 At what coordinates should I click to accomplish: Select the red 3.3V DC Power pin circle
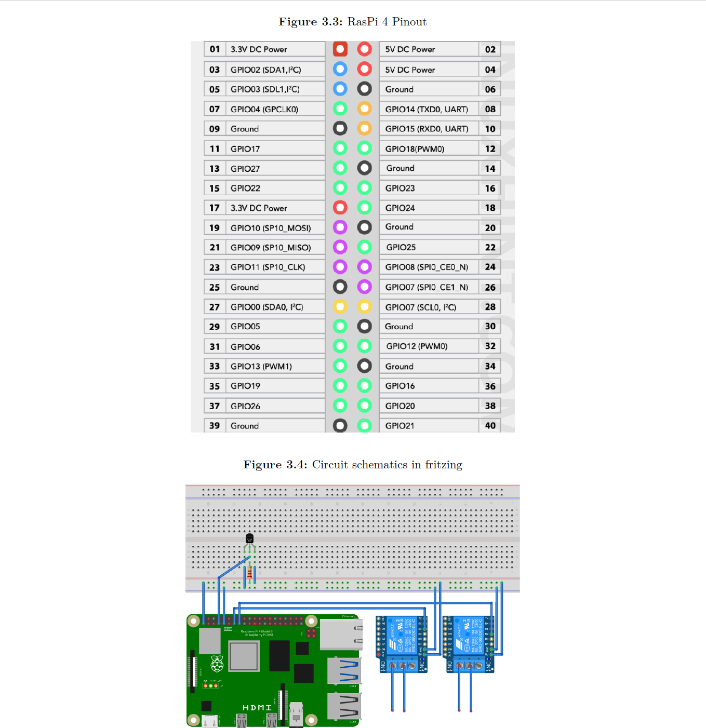[340, 49]
